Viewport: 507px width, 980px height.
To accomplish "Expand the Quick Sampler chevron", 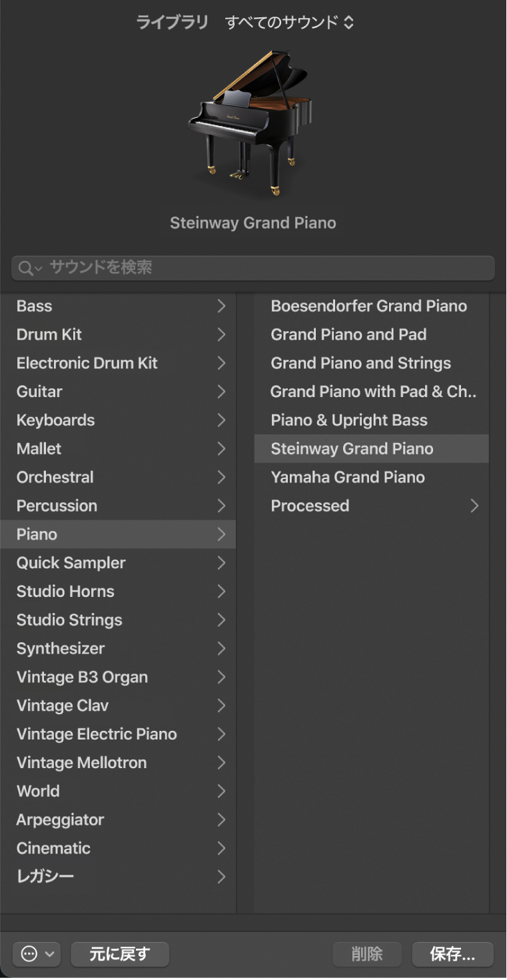I will tap(221, 563).
